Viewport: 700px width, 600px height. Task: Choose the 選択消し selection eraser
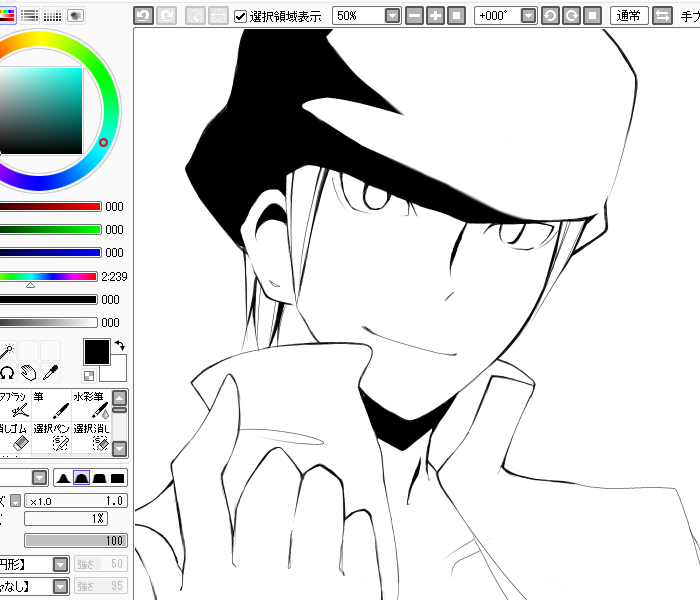tap(91, 437)
